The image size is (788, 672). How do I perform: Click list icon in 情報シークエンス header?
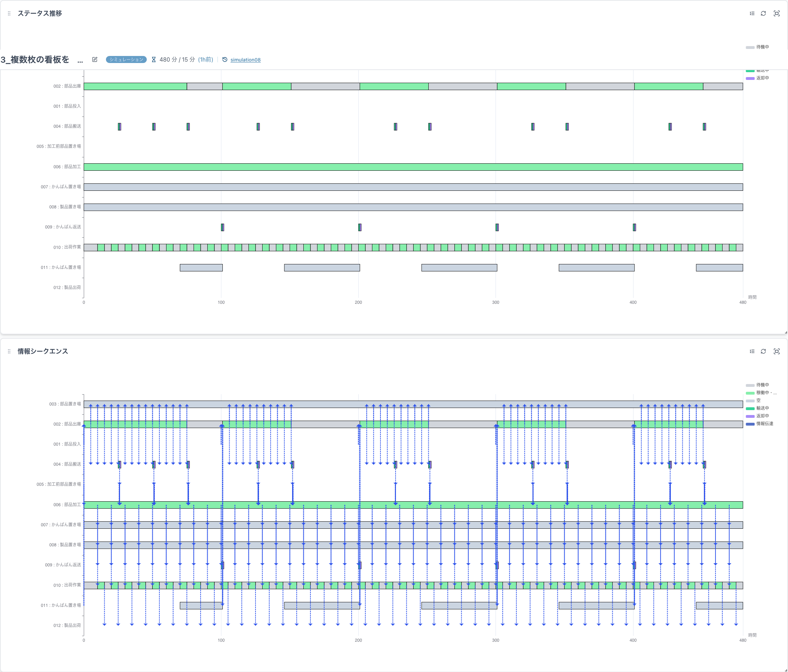click(752, 351)
